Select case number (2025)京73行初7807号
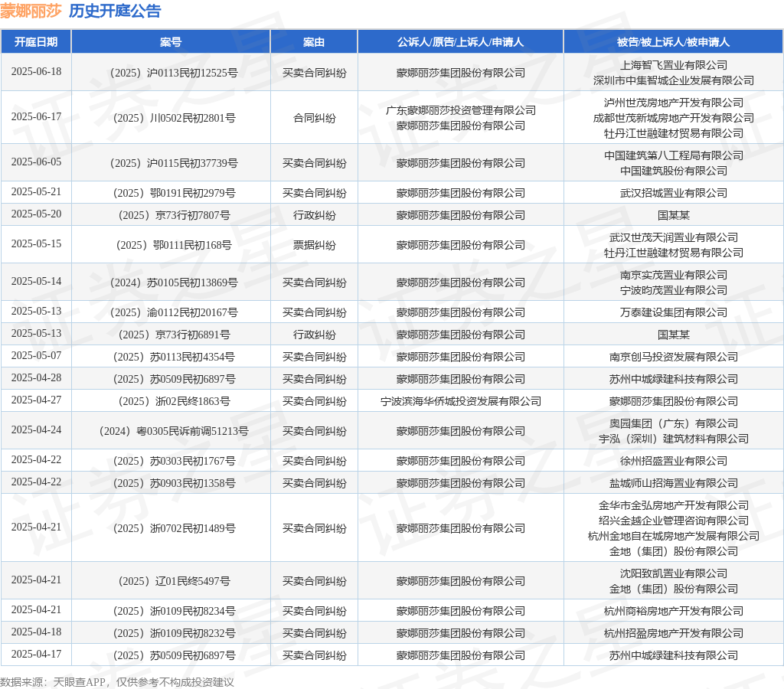This screenshot has width=784, height=689. pos(174,215)
